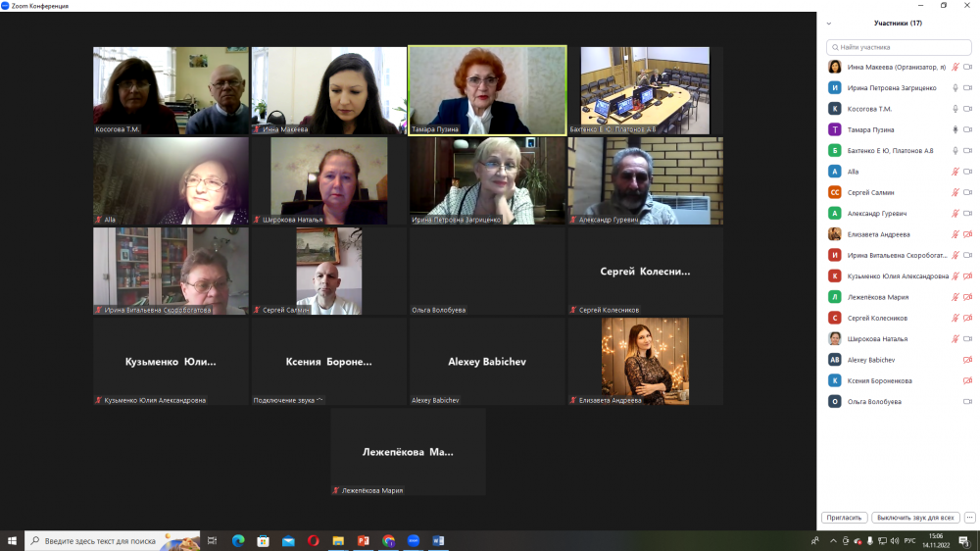980x551 pixels.
Task: Switch input language via РУС indicator
Action: [x=908, y=540]
